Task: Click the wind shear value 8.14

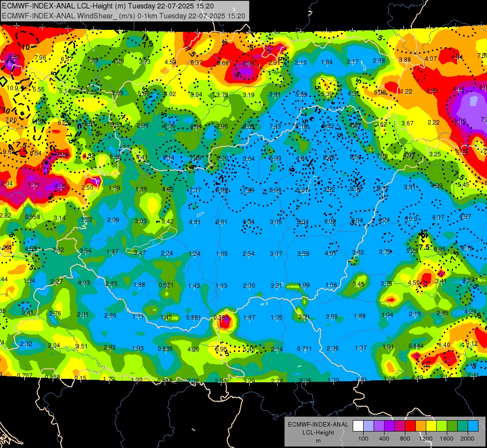Action: coord(168,158)
